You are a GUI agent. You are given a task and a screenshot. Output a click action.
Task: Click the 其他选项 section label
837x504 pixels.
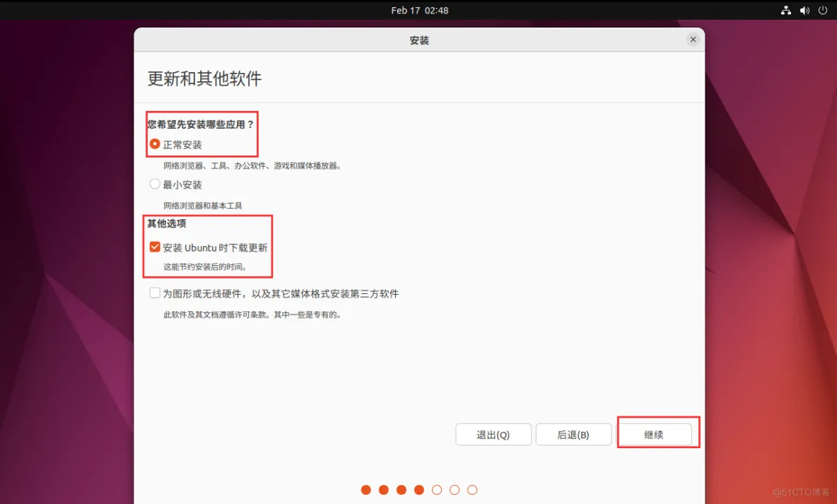167,223
